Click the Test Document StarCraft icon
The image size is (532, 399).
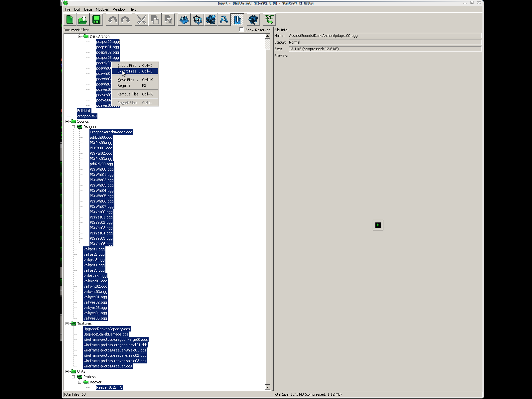click(x=269, y=20)
